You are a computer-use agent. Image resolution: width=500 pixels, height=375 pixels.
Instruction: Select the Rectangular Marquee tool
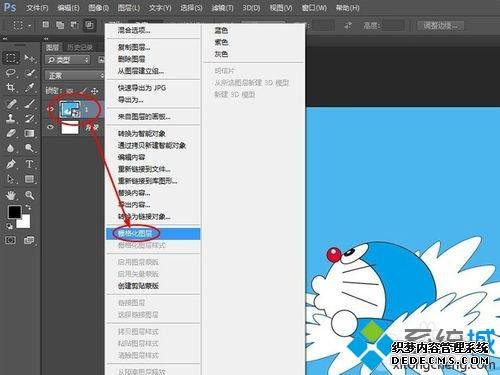[x=11, y=58]
